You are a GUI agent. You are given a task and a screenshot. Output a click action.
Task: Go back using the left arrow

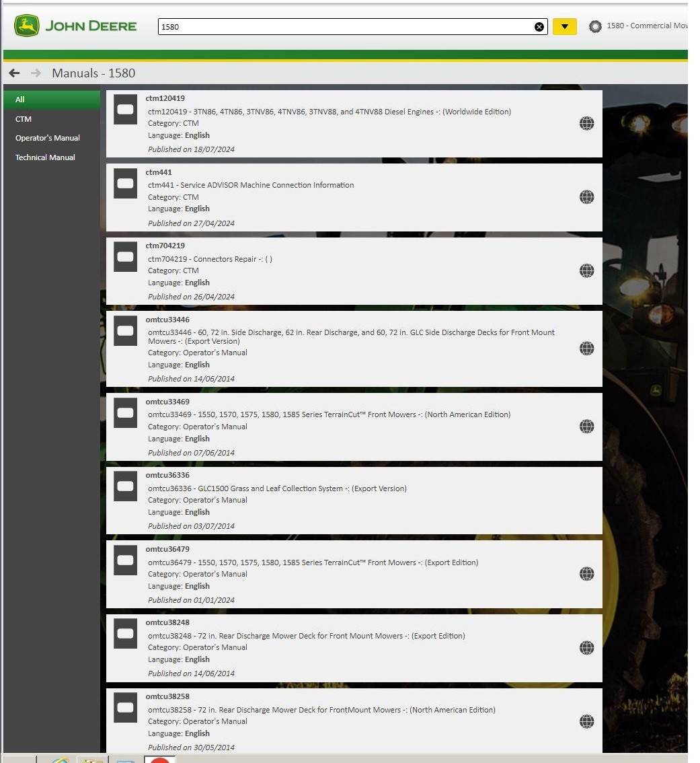tap(14, 73)
